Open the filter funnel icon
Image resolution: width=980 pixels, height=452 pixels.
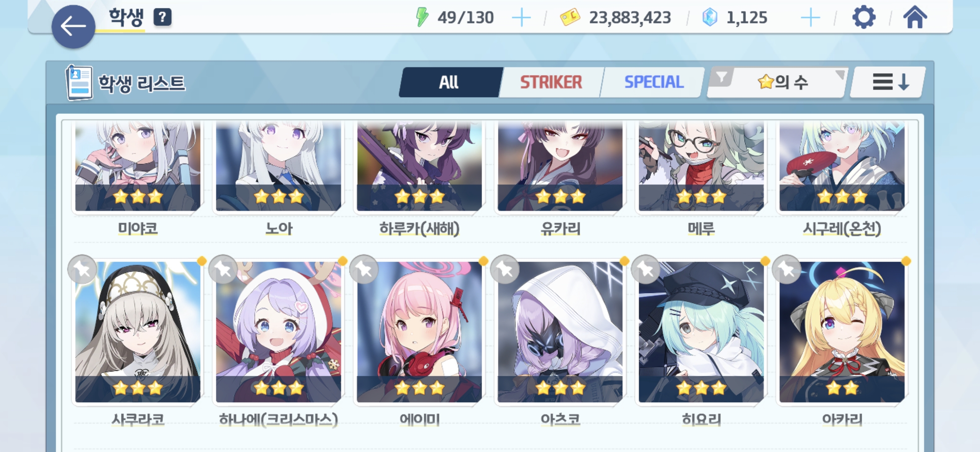click(x=722, y=78)
